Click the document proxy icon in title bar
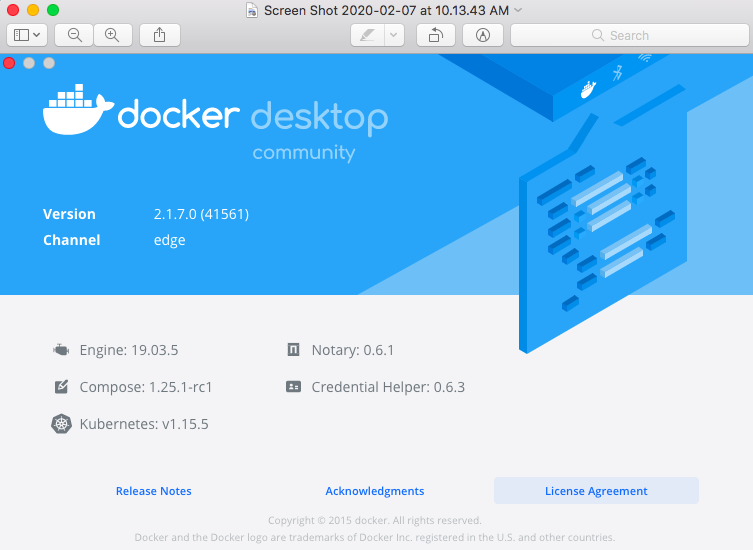This screenshot has height=550, width=753. [252, 10]
